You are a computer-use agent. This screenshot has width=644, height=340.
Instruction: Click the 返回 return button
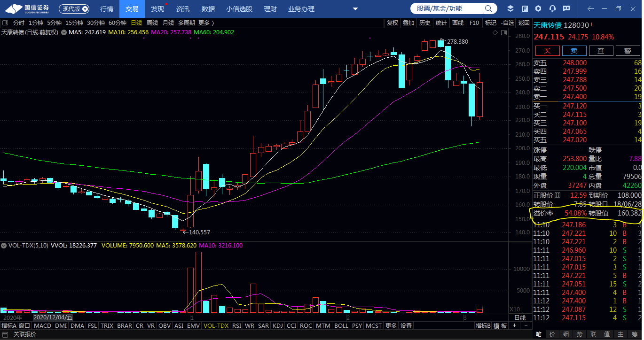pos(524,23)
